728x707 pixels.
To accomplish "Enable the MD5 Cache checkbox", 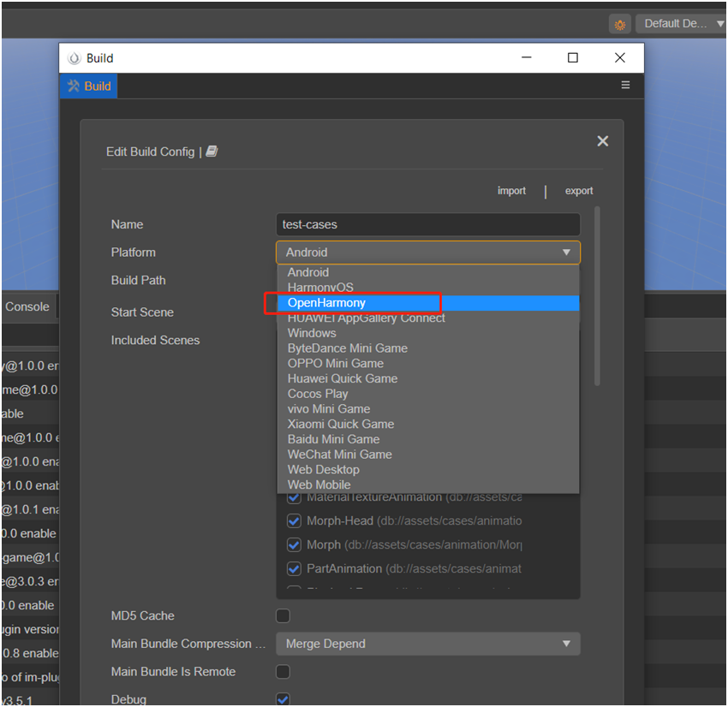I will 283,616.
